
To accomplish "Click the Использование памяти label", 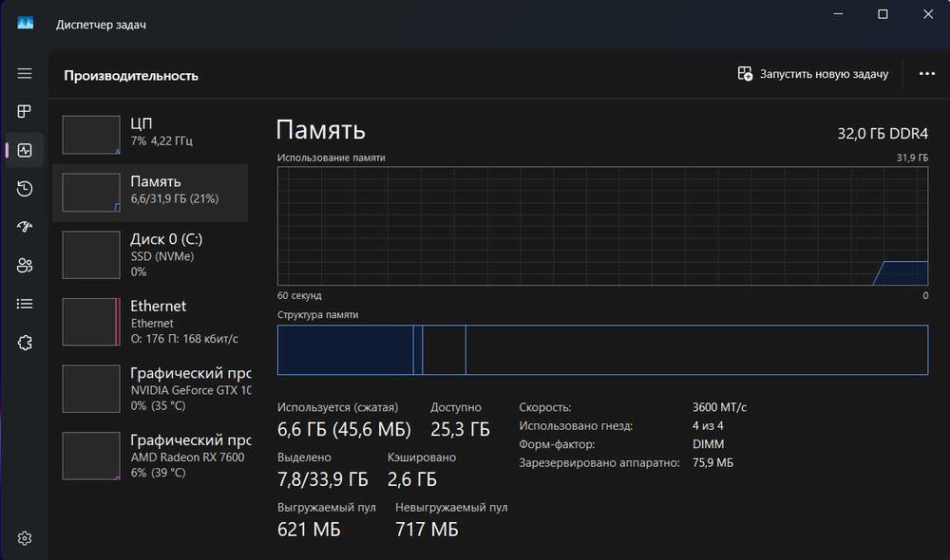I will (331, 158).
